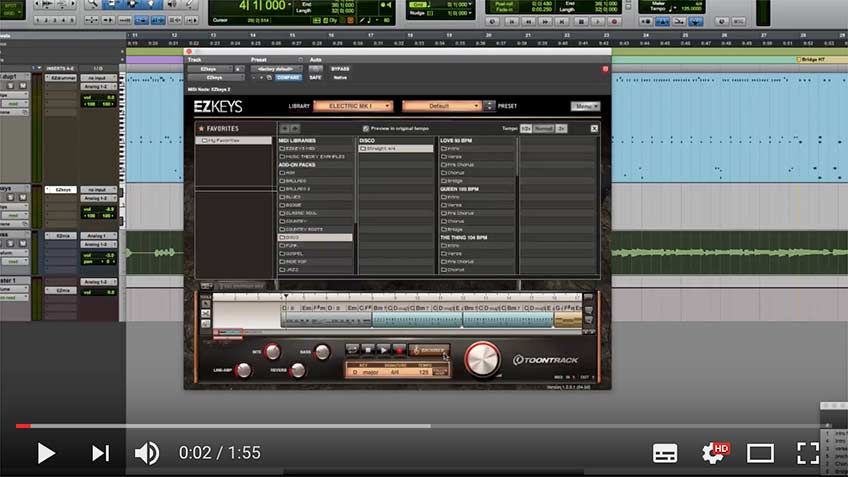Set browser tempo to 2x
The width and height of the screenshot is (848, 477).
561,129
